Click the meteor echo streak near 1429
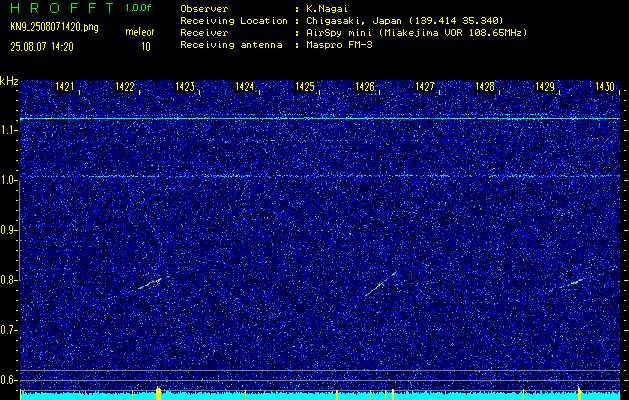 click(x=573, y=282)
